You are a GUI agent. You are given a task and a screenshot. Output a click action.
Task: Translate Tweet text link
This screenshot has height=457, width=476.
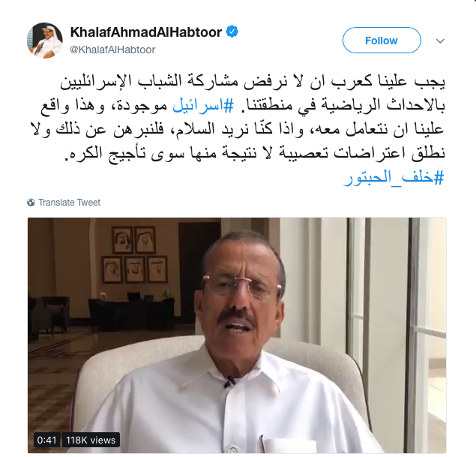(69, 203)
